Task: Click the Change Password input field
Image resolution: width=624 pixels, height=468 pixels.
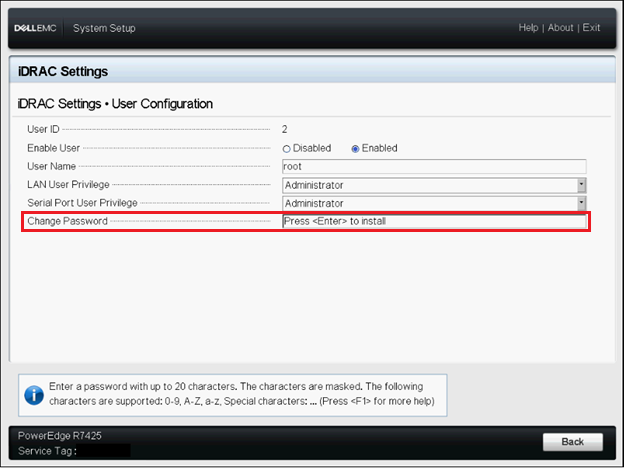Action: 434,221
